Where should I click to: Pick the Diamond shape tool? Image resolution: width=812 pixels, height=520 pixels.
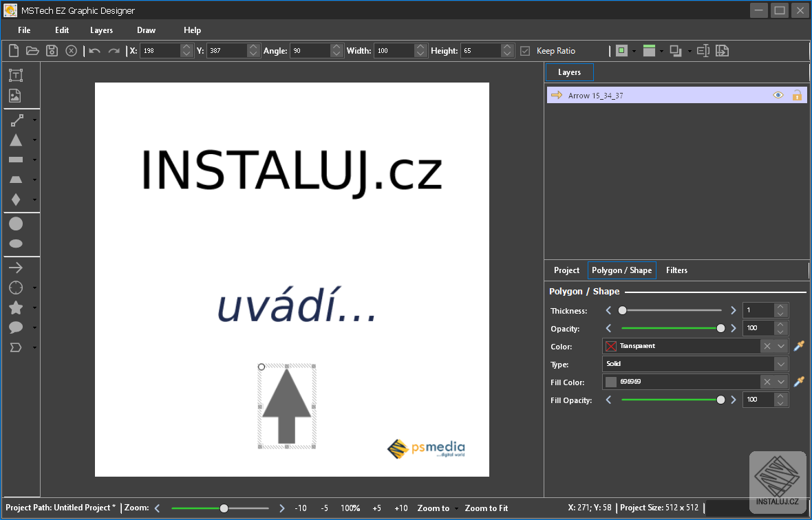[16, 199]
